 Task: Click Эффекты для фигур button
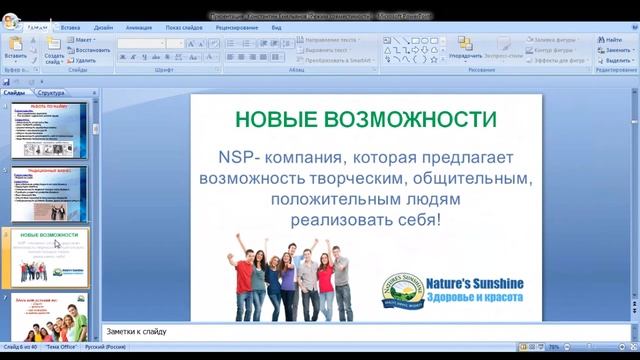pos(557,60)
